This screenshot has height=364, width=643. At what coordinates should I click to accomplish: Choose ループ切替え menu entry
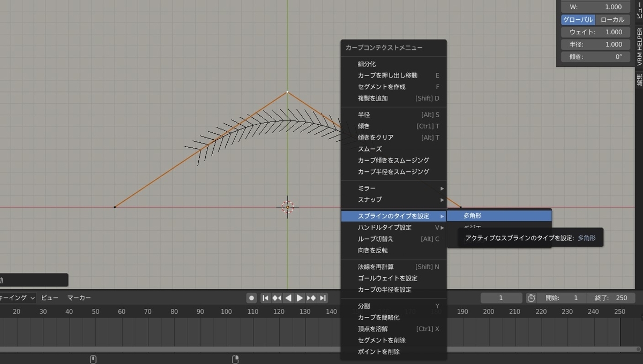394,239
